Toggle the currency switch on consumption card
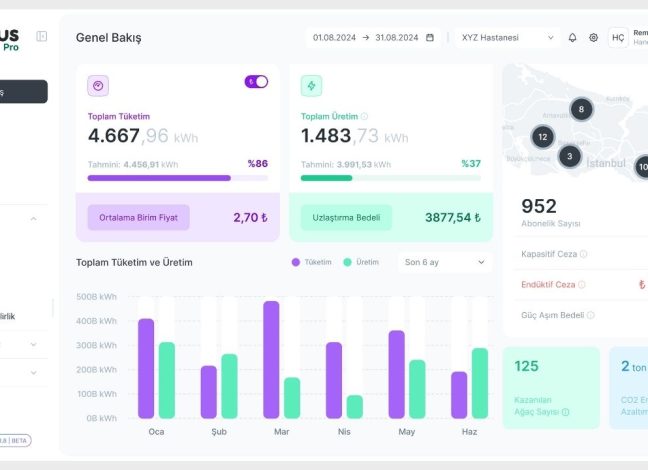The width and height of the screenshot is (648, 470). tap(256, 81)
